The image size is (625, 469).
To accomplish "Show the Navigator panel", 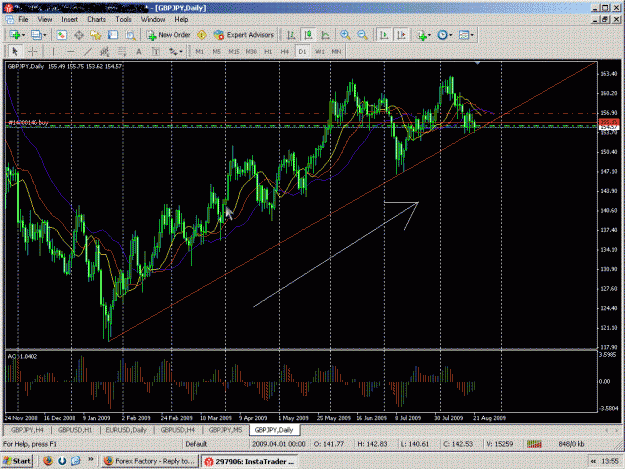I will click(x=96, y=35).
